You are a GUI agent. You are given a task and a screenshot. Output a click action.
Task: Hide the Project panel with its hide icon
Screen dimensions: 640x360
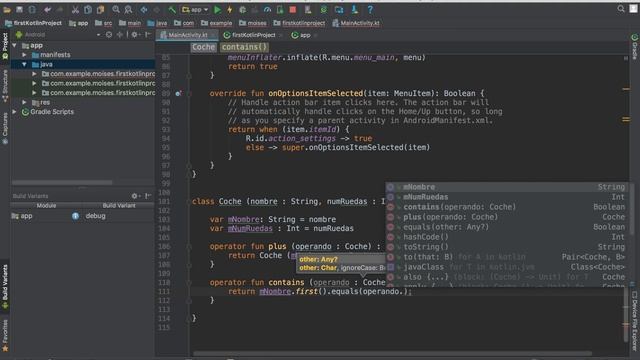click(148, 35)
